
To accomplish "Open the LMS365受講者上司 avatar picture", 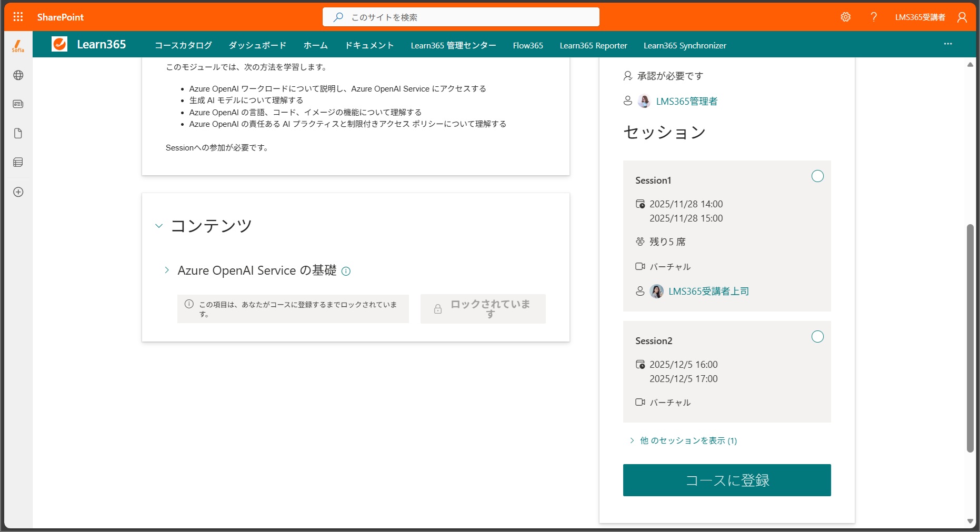I will pos(657,291).
